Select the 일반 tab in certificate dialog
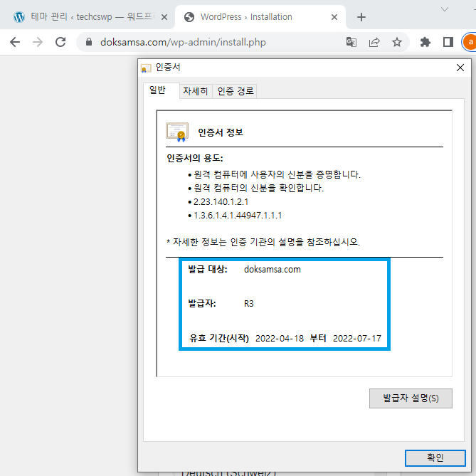This screenshot has width=476, height=476. [158, 90]
